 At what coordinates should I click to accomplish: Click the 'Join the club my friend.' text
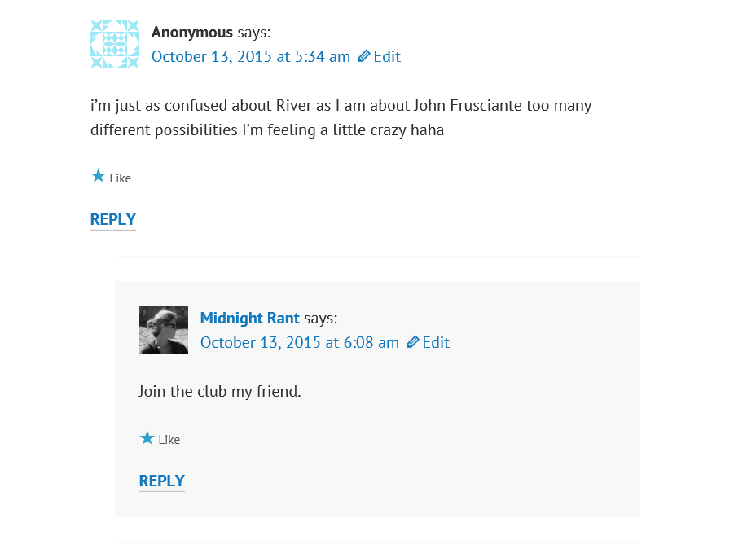coord(220,391)
